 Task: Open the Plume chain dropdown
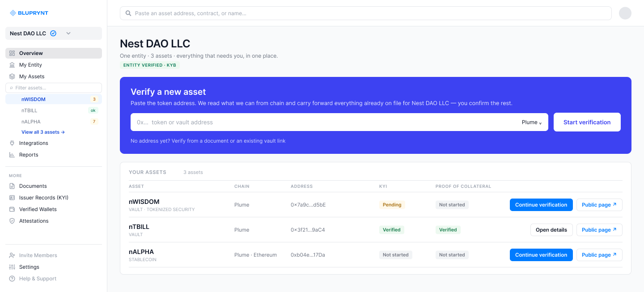pos(532,123)
